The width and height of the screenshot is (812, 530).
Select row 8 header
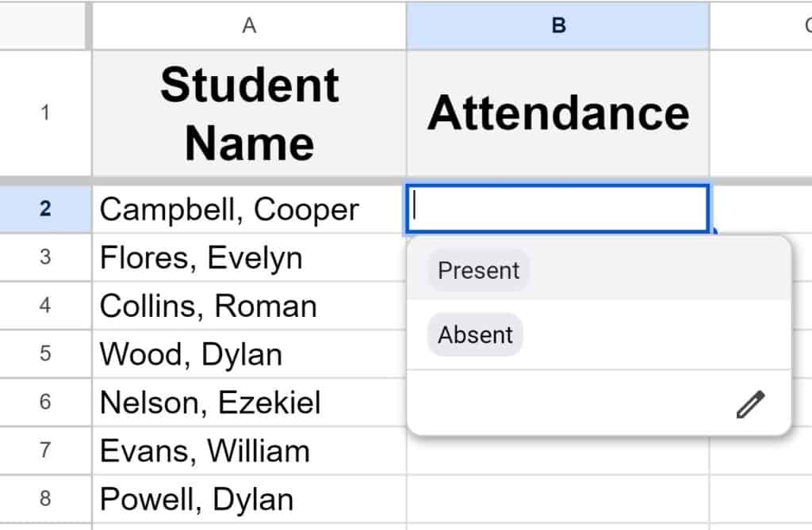click(45, 498)
